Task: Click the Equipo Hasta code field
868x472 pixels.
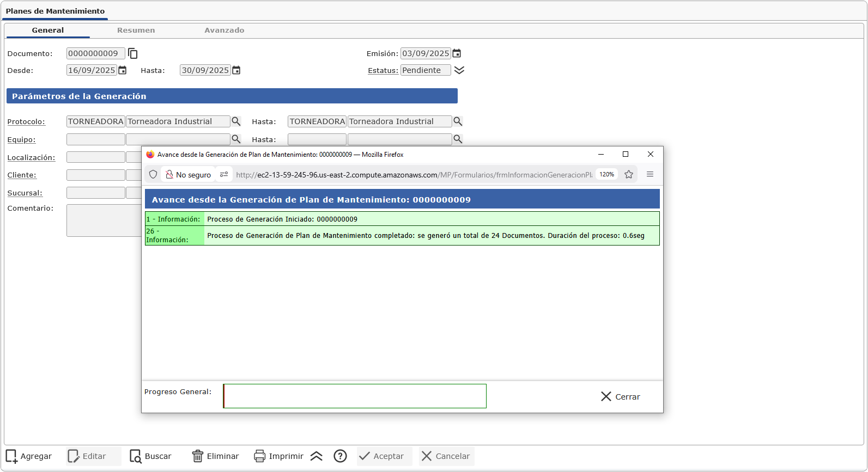Action: (x=317, y=139)
